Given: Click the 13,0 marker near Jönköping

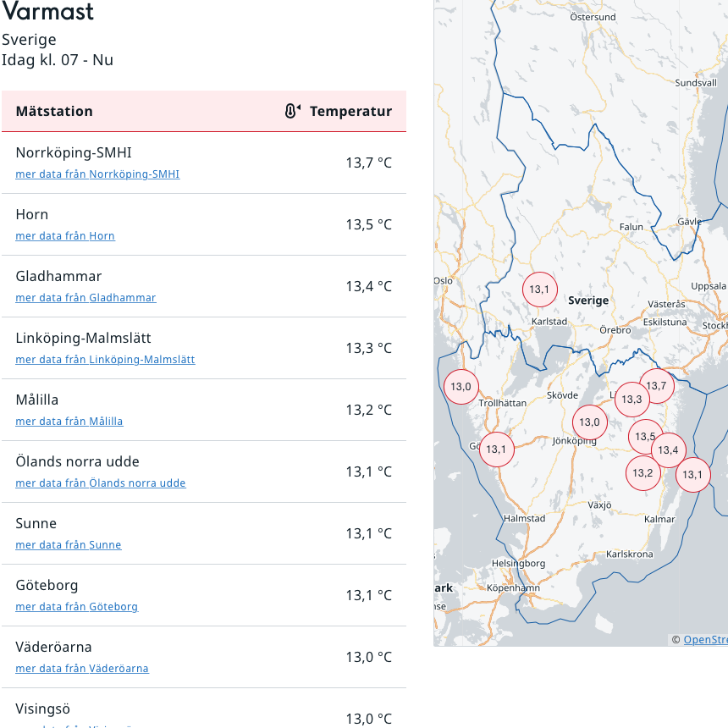Looking at the screenshot, I should click(x=589, y=422).
